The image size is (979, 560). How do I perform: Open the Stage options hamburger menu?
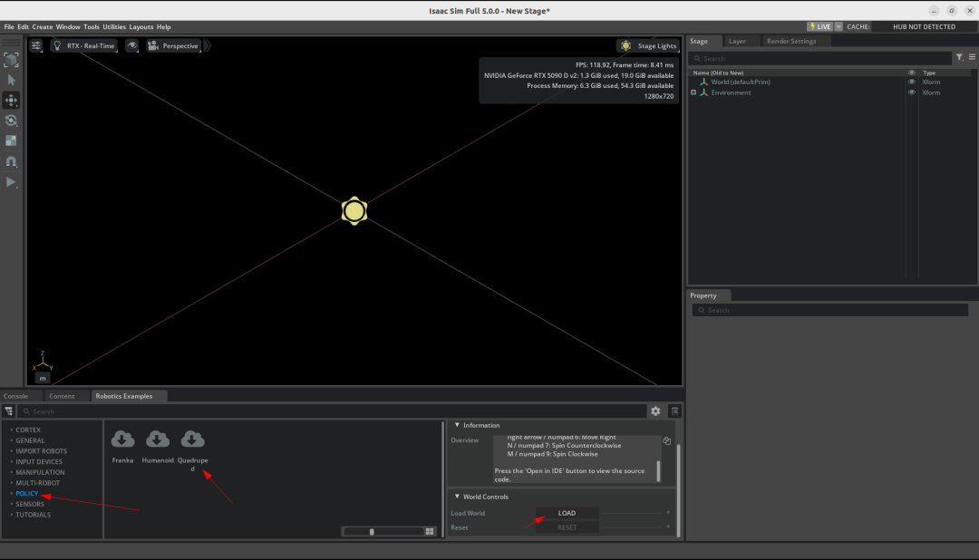[x=972, y=57]
